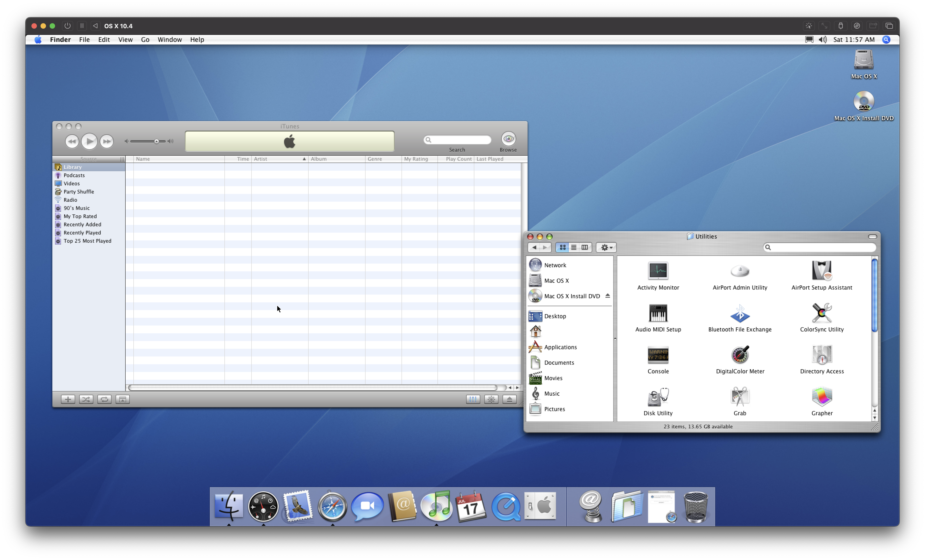The image size is (925, 560).
Task: Open iCal calendar in the Dock
Action: tap(471, 506)
